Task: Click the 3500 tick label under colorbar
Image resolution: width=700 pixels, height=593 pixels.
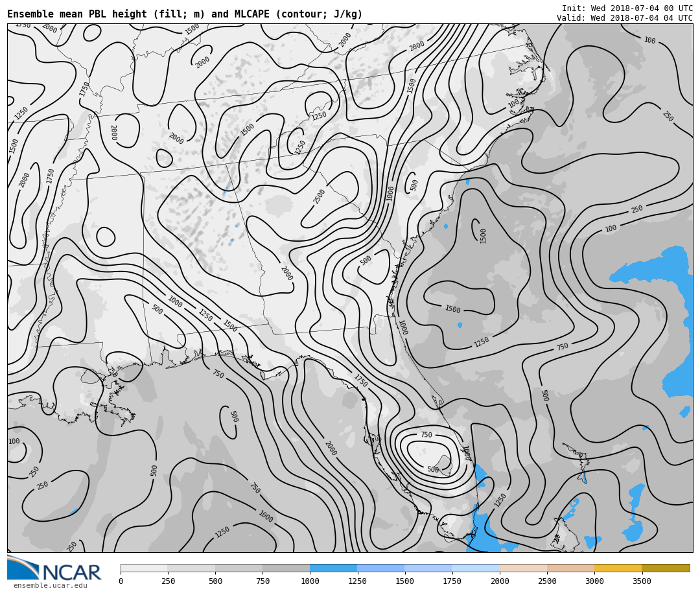Action: [642, 581]
